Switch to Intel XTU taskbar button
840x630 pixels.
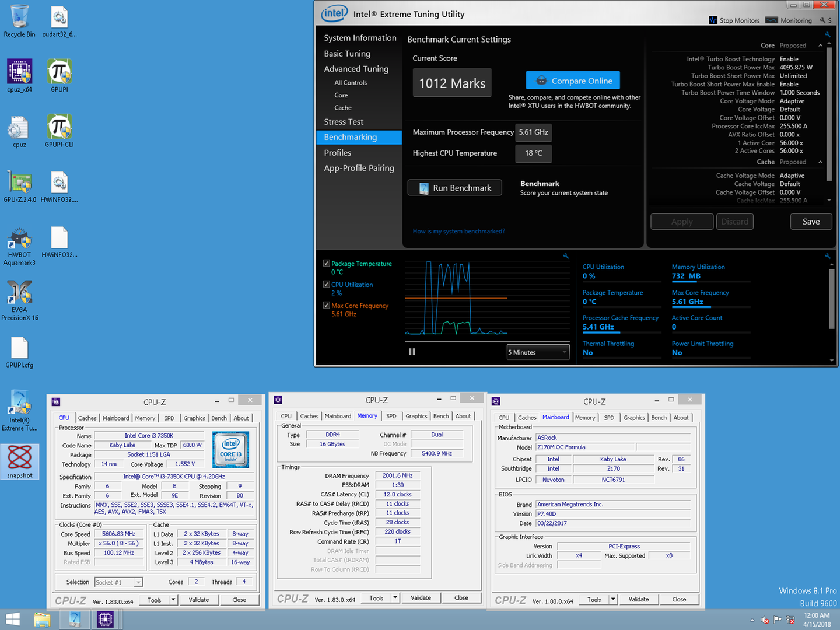click(x=75, y=619)
